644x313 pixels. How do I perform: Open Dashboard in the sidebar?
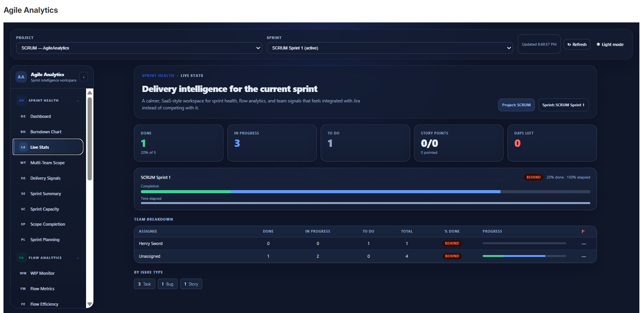click(48, 116)
